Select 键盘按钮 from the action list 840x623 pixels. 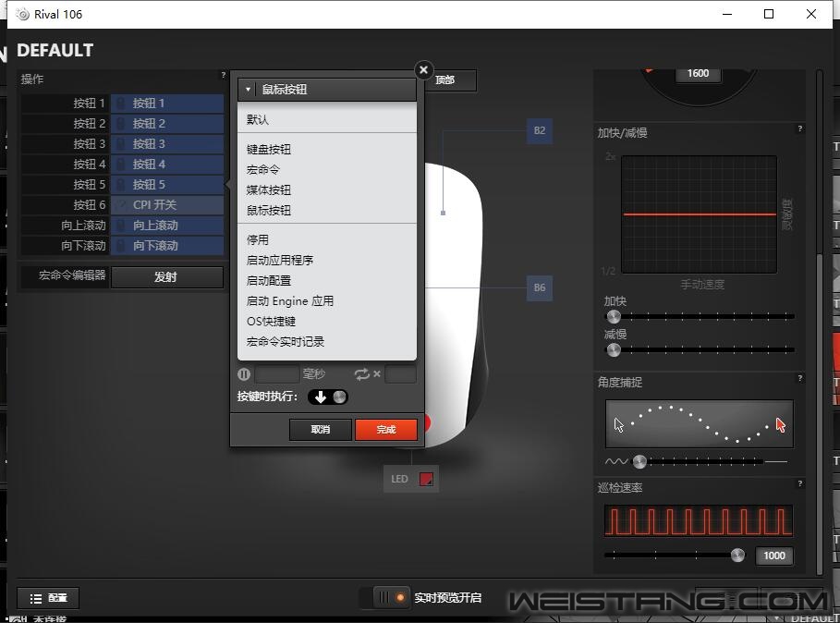(269, 150)
